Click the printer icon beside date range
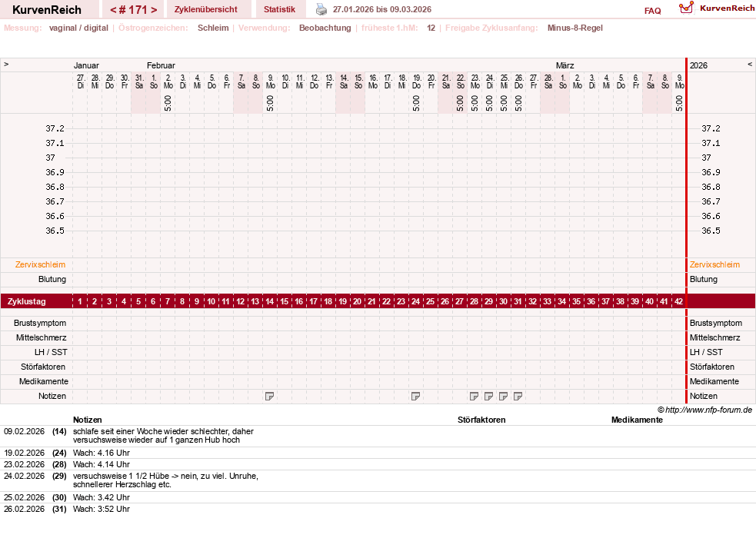Image resolution: width=756 pixels, height=548 pixels. [x=321, y=9]
